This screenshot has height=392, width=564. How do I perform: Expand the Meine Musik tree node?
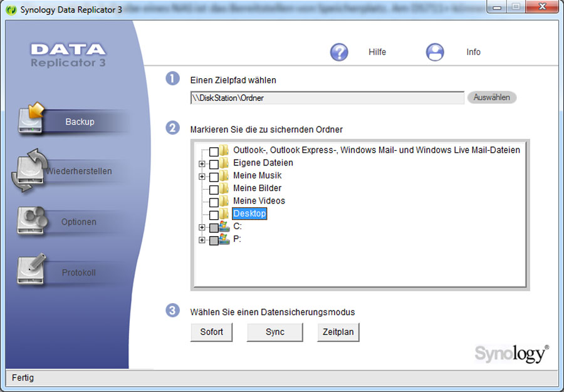point(202,177)
